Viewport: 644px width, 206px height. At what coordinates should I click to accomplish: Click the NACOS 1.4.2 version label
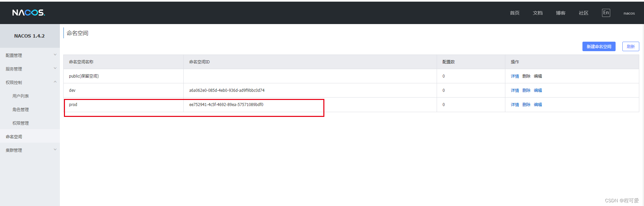(29, 36)
